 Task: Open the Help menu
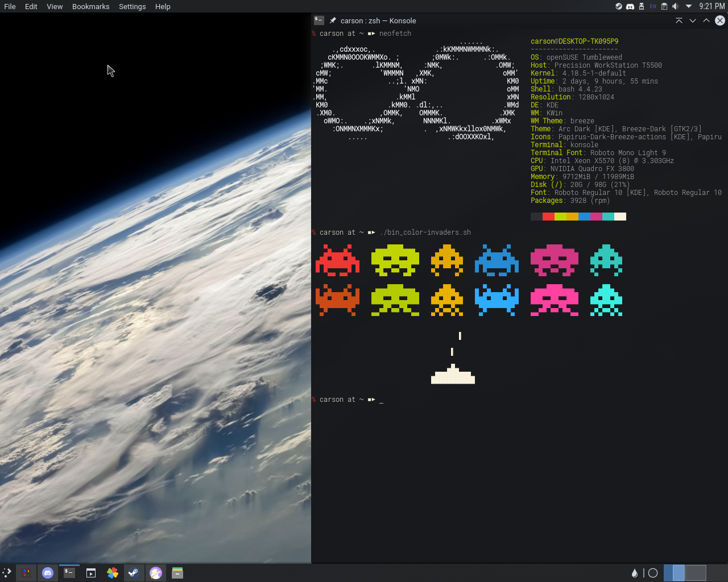[163, 6]
